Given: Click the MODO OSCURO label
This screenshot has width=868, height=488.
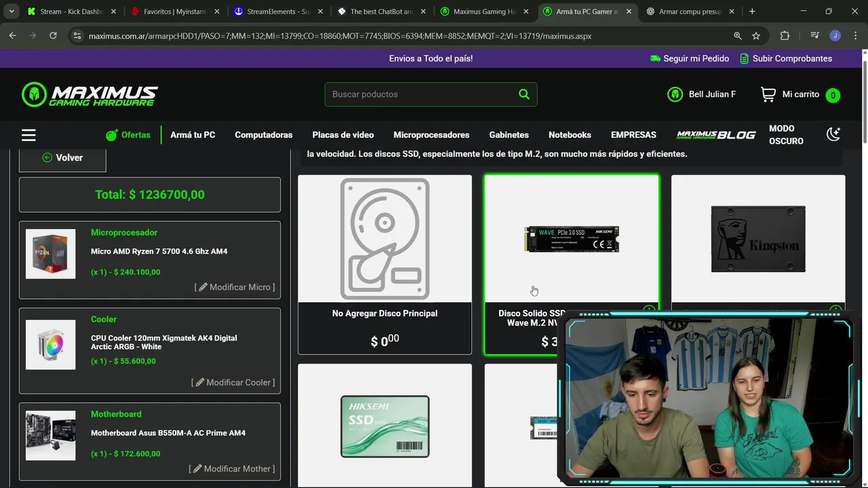Looking at the screenshot, I should click(786, 135).
